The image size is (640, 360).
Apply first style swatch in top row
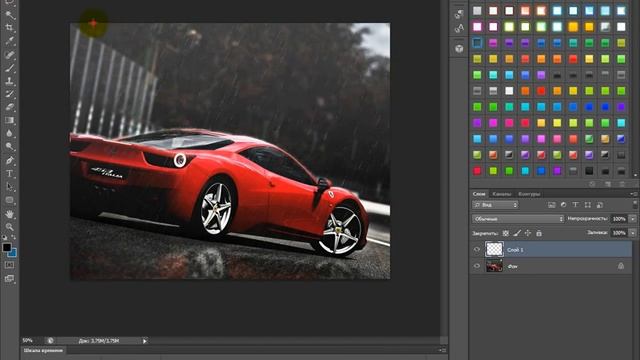(477, 11)
